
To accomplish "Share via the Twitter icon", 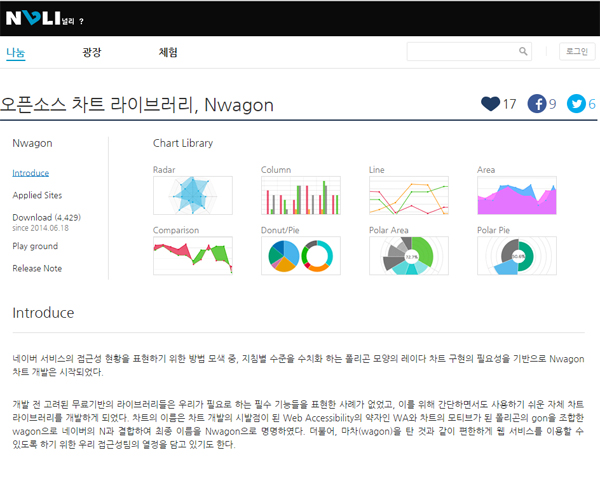I will click(576, 104).
